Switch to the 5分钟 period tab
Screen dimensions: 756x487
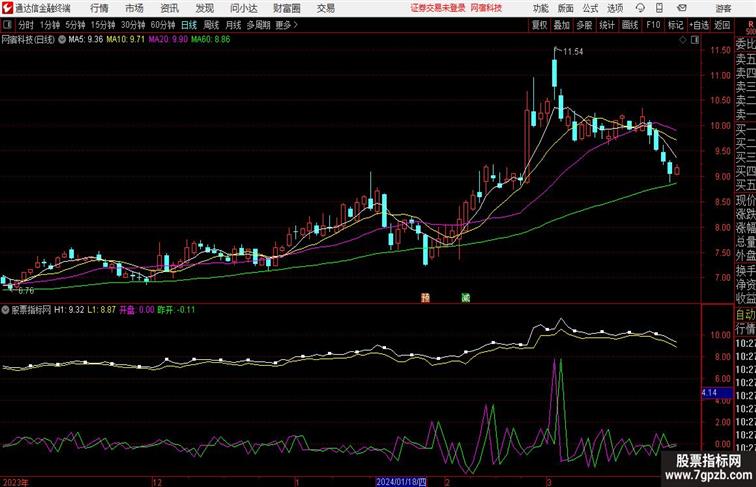pyautogui.click(x=75, y=25)
